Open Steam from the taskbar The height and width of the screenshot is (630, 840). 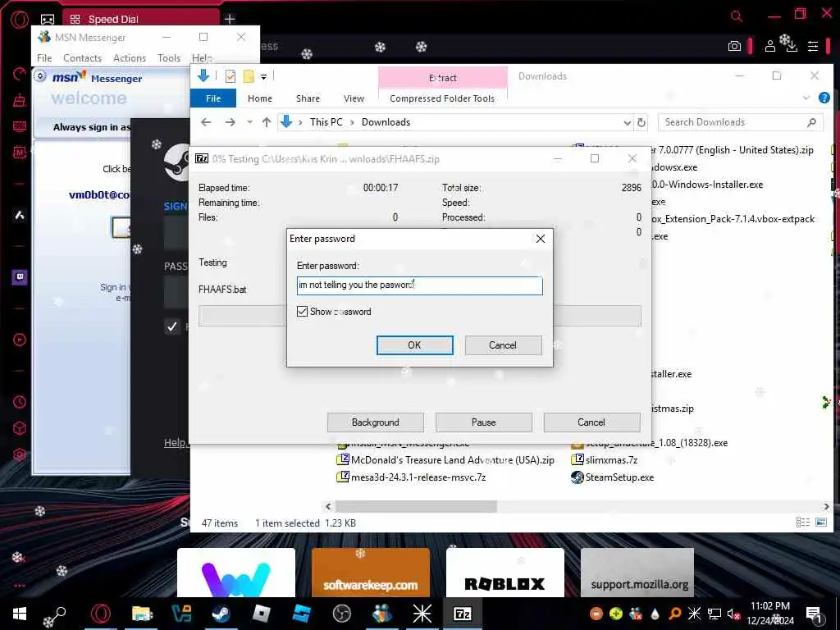tap(221, 614)
